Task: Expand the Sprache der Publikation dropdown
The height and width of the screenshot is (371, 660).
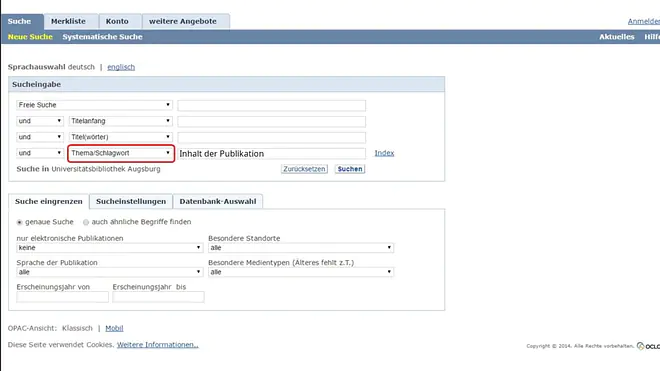Action: click(109, 272)
